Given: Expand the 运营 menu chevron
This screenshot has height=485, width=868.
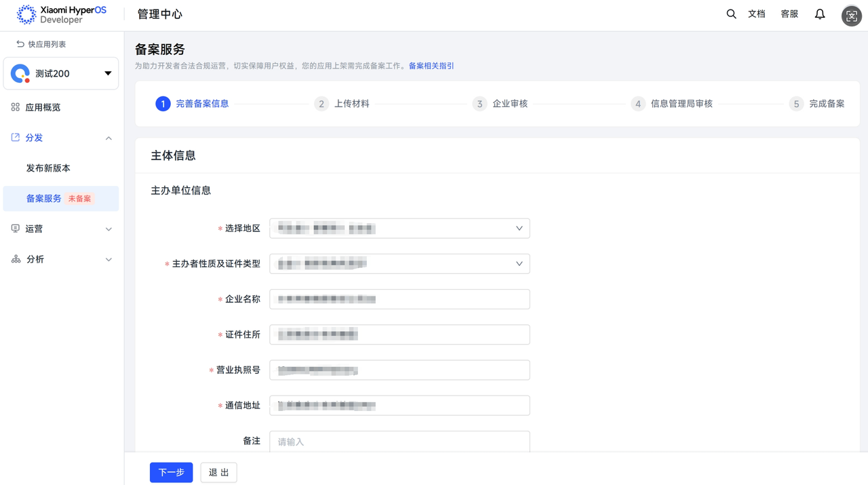Looking at the screenshot, I should 108,229.
